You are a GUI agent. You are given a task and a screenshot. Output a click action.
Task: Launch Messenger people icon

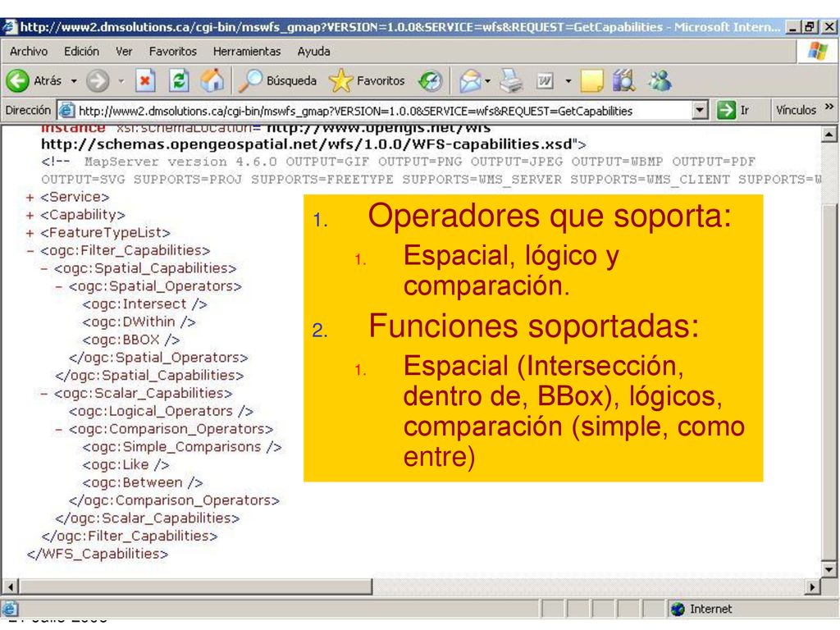coord(660,81)
